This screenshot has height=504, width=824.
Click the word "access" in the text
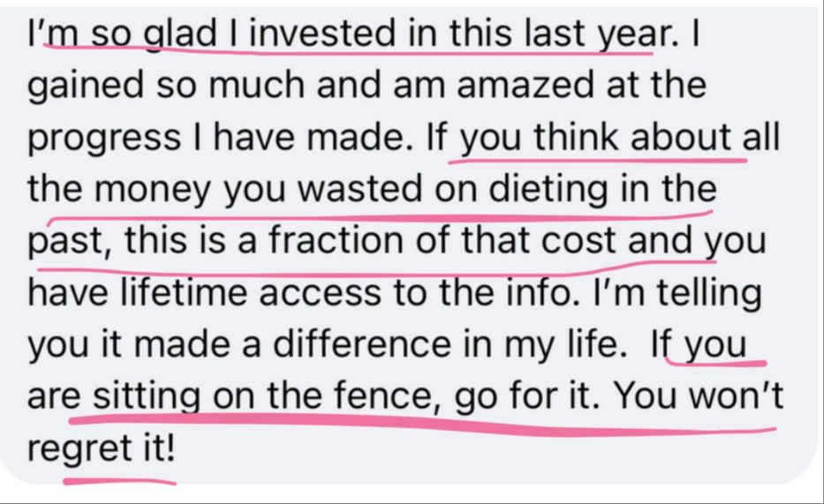pyautogui.click(x=320, y=292)
